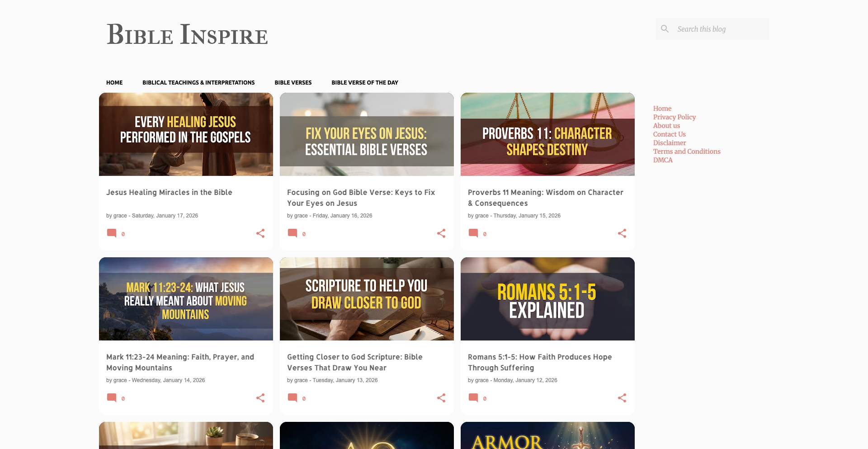Share the Proverbs 11 Meaning post
The image size is (868, 449).
point(623,233)
